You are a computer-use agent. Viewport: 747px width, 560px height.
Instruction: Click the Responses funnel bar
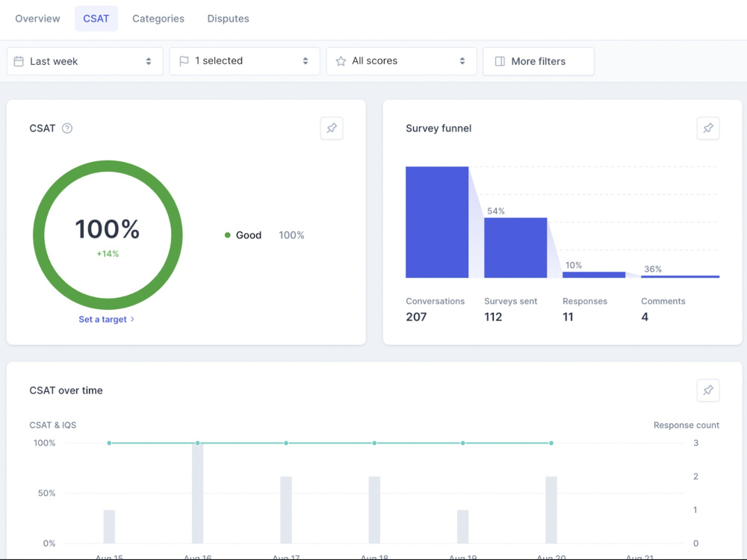(594, 275)
